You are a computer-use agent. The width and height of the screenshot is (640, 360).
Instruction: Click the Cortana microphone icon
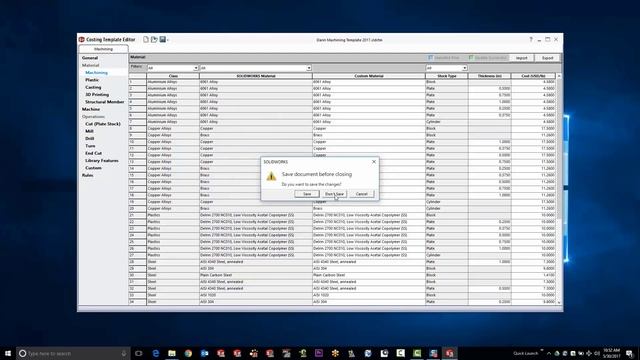(124, 353)
